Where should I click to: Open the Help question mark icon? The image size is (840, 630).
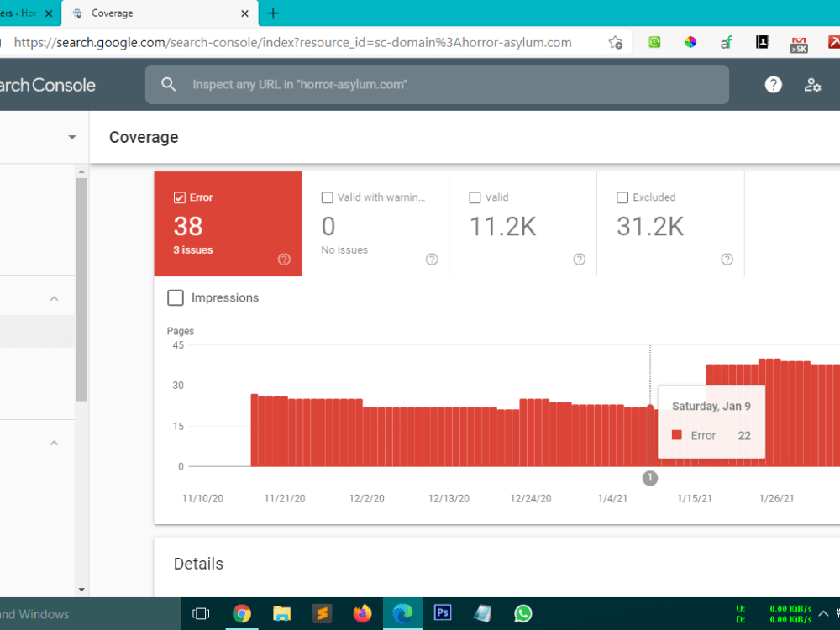773,84
